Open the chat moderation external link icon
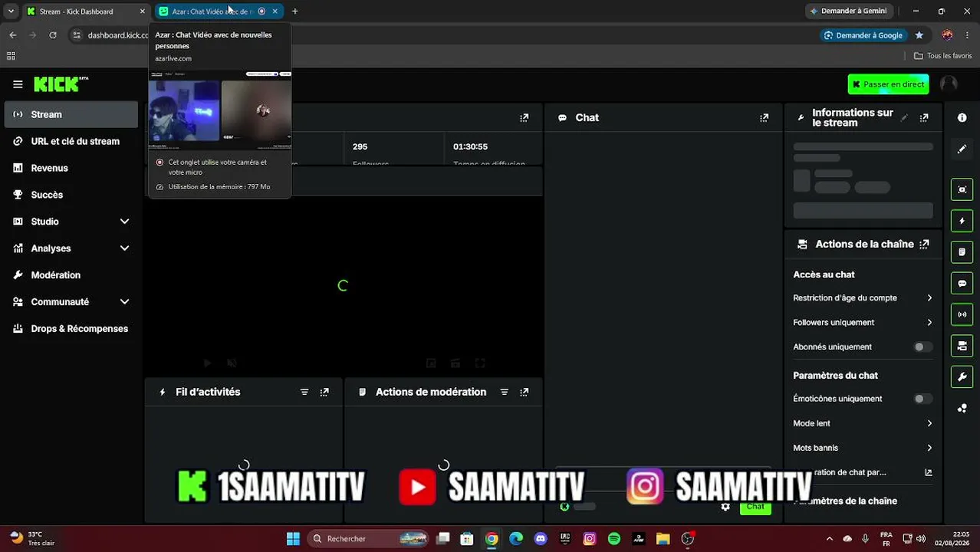Screen dimensions: 980x552 coord(929,472)
